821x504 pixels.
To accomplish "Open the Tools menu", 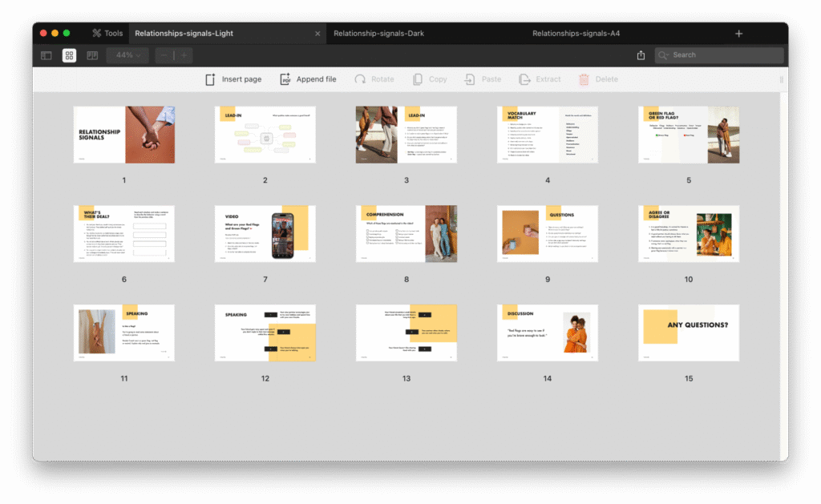I will coord(107,34).
